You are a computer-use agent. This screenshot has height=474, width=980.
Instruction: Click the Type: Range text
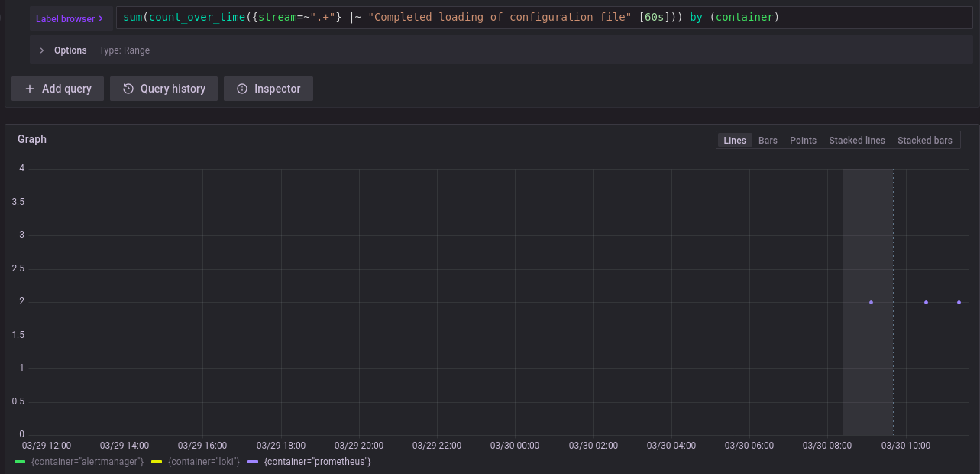tap(125, 50)
